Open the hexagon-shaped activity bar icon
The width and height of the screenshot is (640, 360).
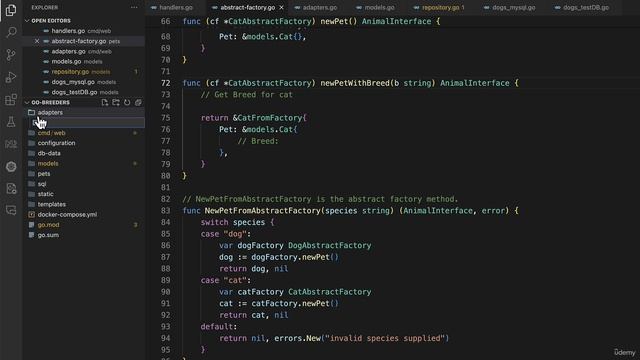tap(11, 167)
